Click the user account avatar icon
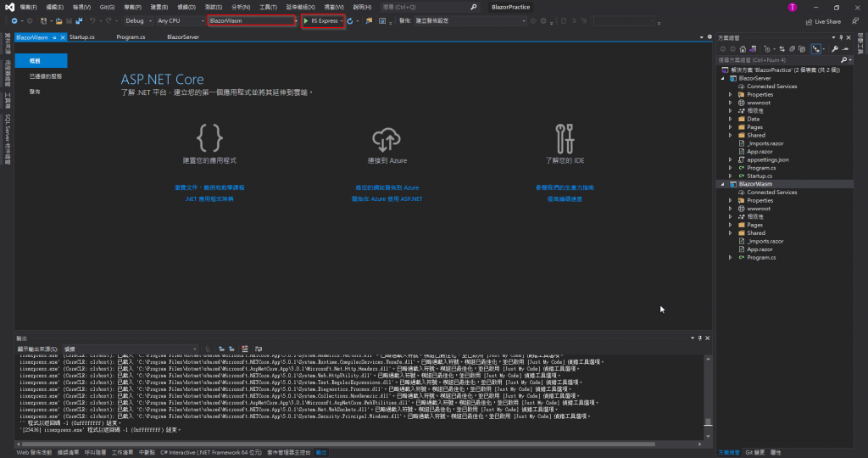This screenshot has height=458, width=868. [793, 7]
